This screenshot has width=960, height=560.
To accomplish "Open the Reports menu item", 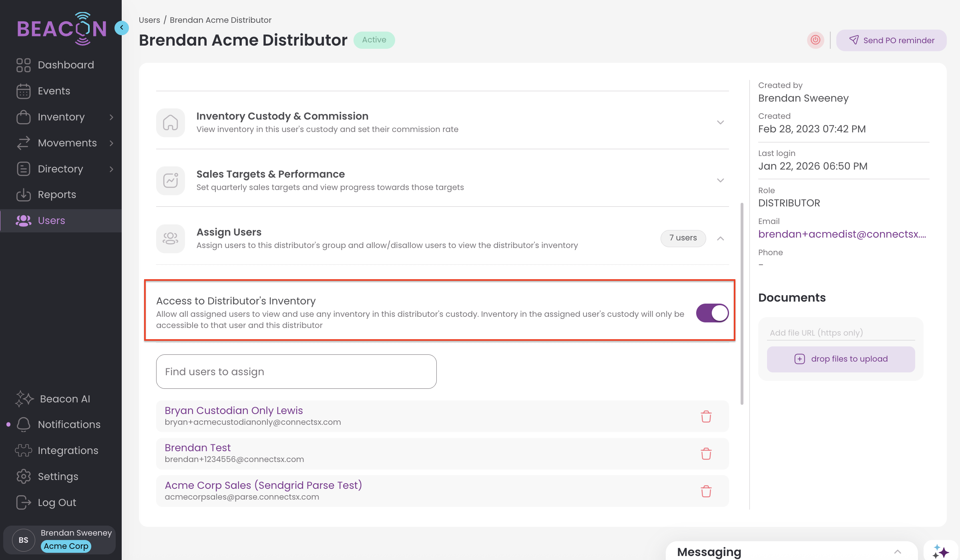I will [57, 194].
